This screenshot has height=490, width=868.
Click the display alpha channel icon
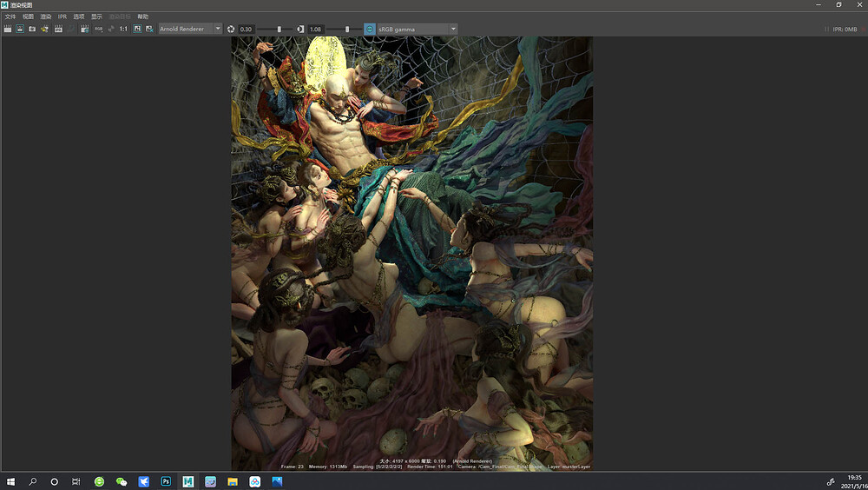pos(111,29)
